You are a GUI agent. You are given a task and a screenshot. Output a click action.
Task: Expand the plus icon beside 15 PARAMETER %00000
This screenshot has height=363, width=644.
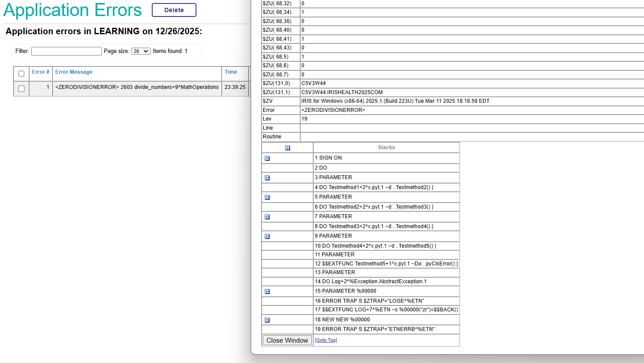coord(267,291)
